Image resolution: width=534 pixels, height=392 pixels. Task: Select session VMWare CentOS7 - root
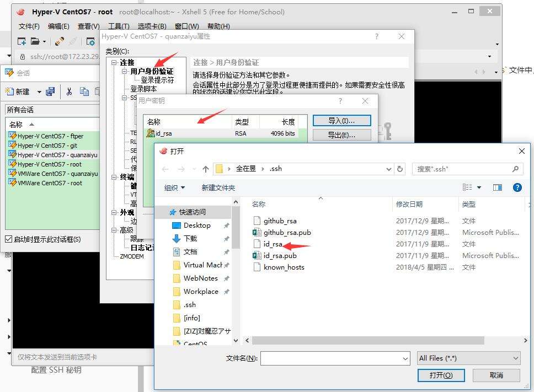coord(50,183)
